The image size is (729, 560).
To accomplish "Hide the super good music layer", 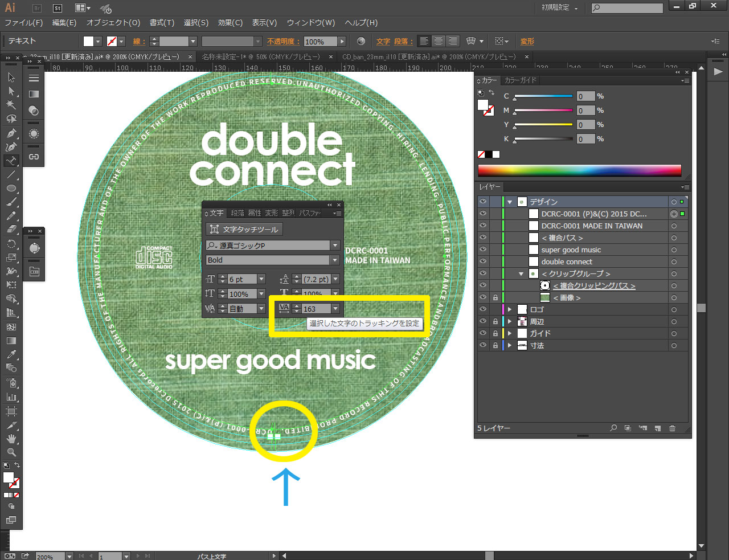I will click(483, 250).
